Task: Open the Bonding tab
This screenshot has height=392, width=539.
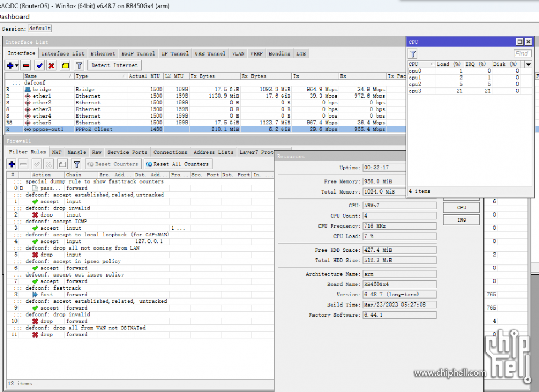Action: [x=279, y=53]
